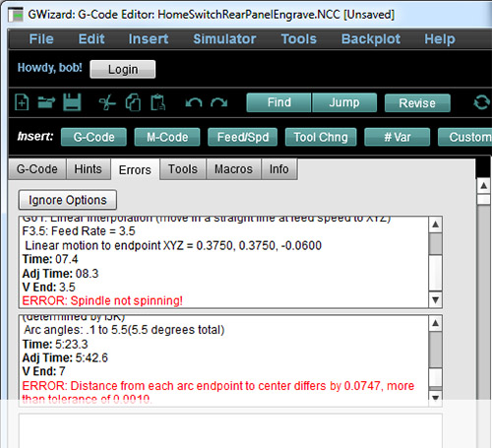This screenshot has width=492, height=448.
Task: Click the 'Howdy, bob!' greeting text
Action: point(49,68)
